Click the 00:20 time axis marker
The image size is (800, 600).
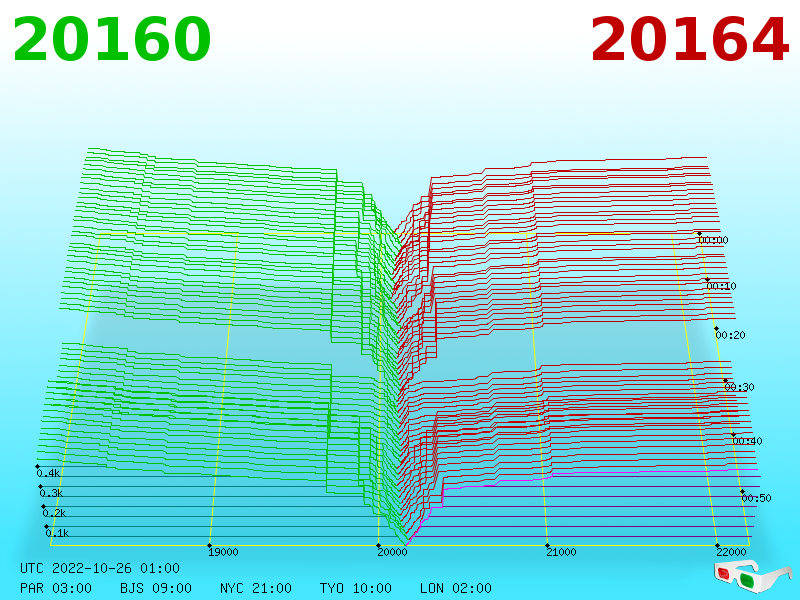(730, 335)
